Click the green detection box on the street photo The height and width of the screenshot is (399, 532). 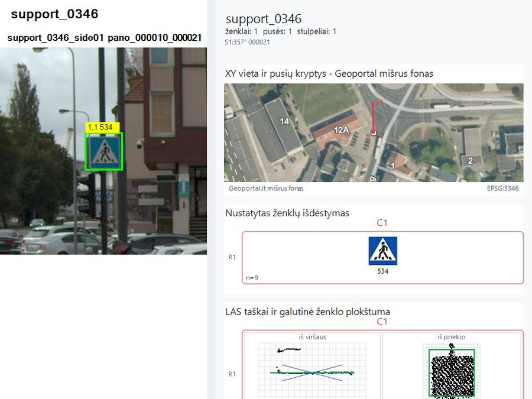(x=104, y=151)
